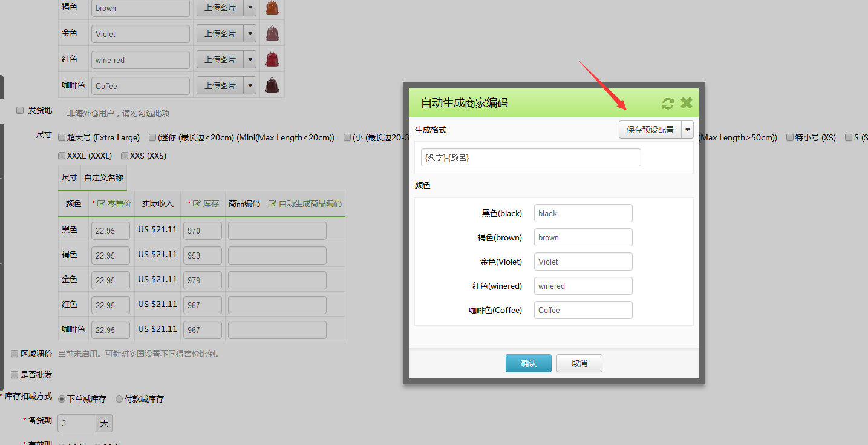The image size is (868, 445).
Task: Open upload dropdown arrow in 红色 row
Action: [250, 59]
